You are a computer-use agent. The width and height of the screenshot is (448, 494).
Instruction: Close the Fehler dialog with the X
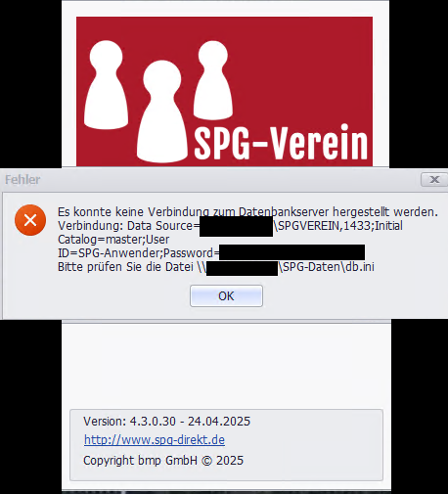tap(434, 179)
